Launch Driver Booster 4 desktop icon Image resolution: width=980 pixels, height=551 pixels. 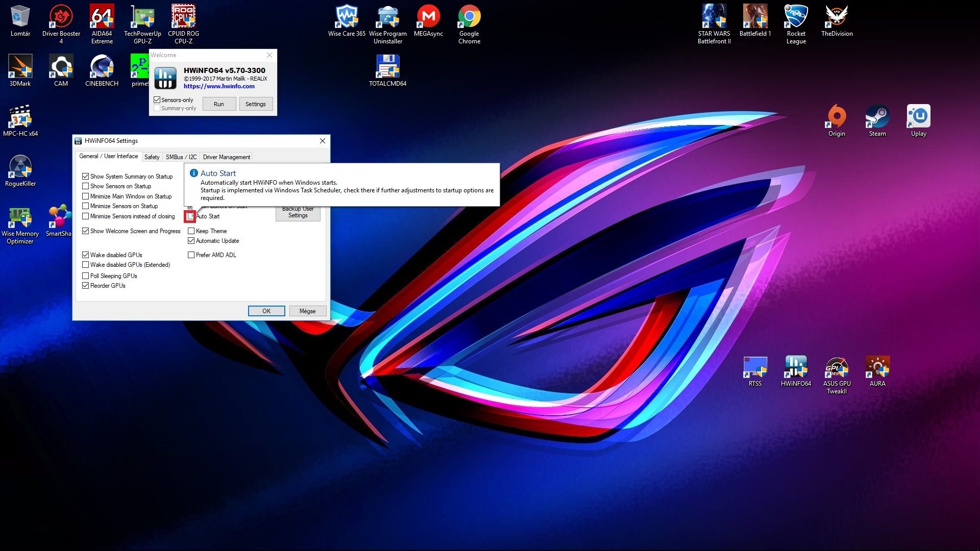61,23
